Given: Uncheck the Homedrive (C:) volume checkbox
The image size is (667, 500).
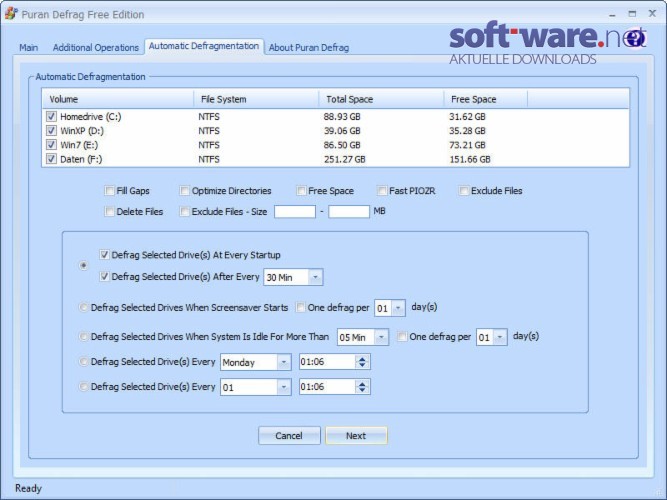Looking at the screenshot, I should pyautogui.click(x=51, y=116).
